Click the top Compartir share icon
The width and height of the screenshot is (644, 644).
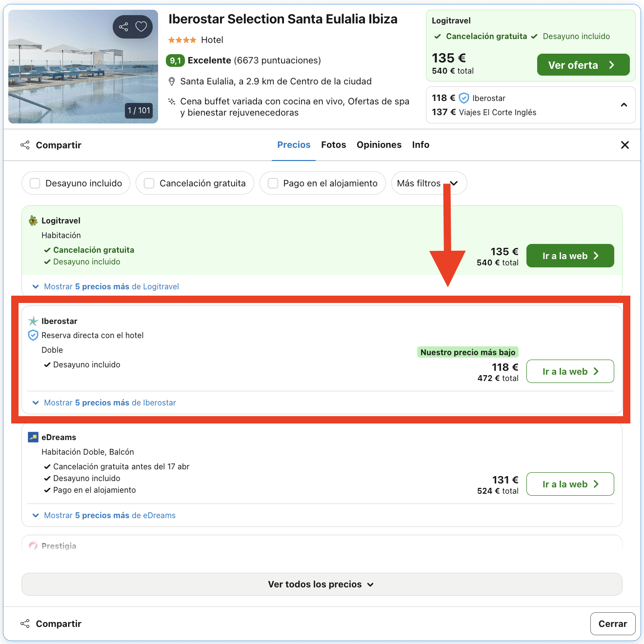click(25, 145)
